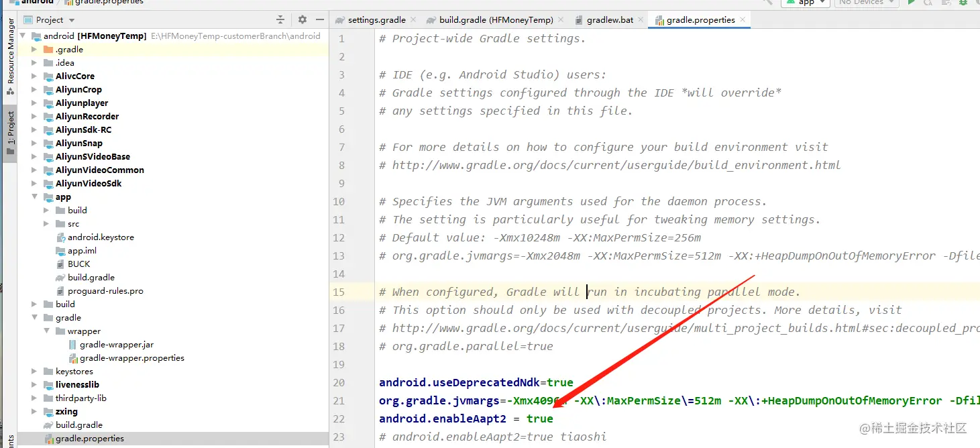Close the gradlew.bat tab

[640, 20]
